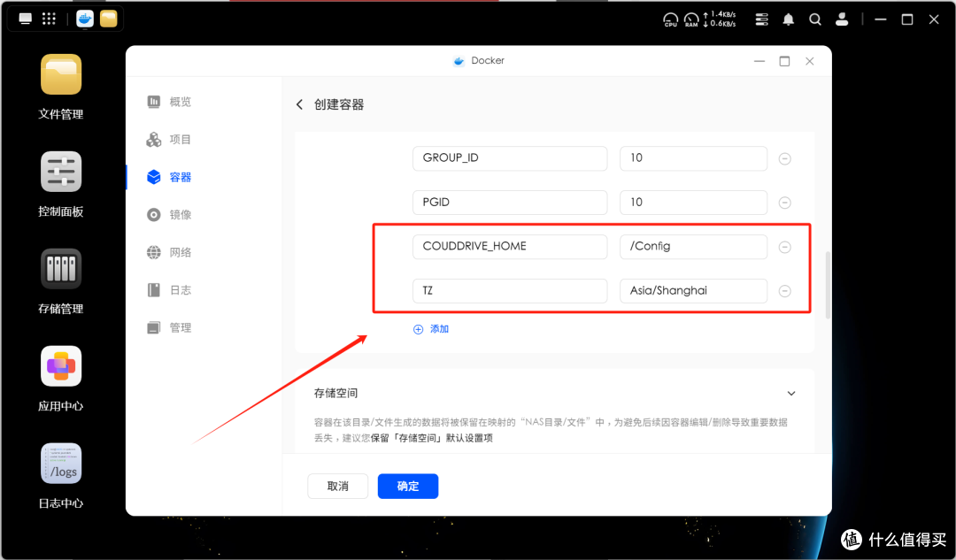956x560 pixels.
Task: Click the PGID variable name field
Action: click(x=510, y=203)
